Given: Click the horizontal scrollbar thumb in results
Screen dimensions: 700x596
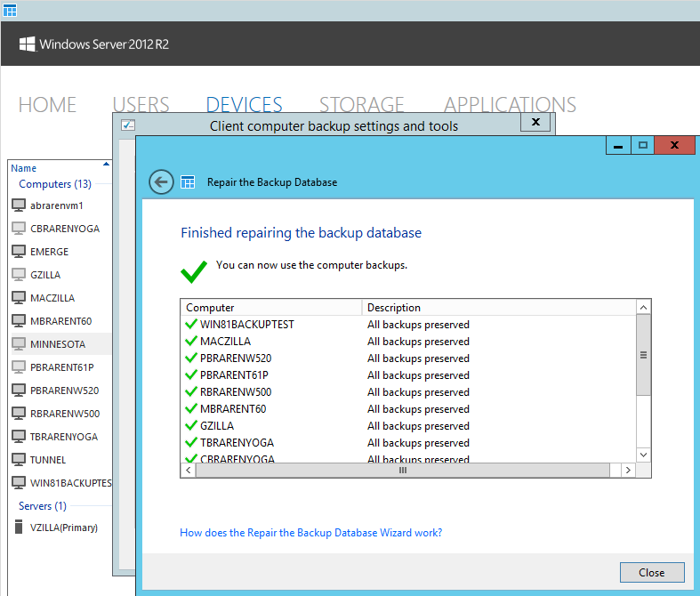Looking at the screenshot, I should [403, 470].
